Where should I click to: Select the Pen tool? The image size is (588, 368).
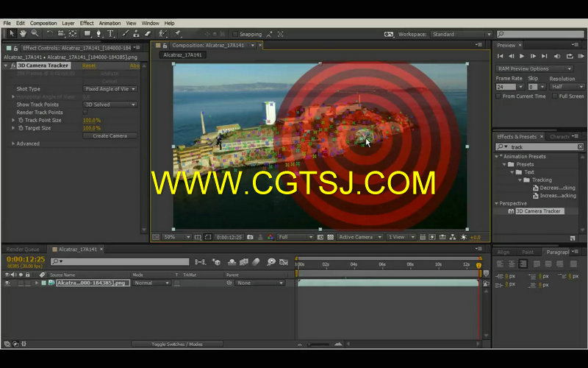pyautogui.click(x=98, y=34)
